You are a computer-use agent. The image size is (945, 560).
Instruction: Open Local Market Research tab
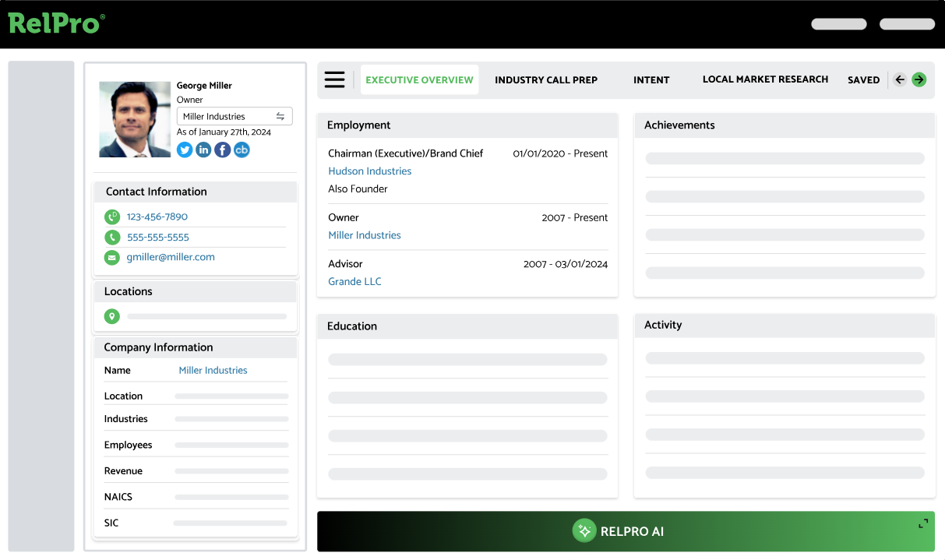(x=765, y=79)
